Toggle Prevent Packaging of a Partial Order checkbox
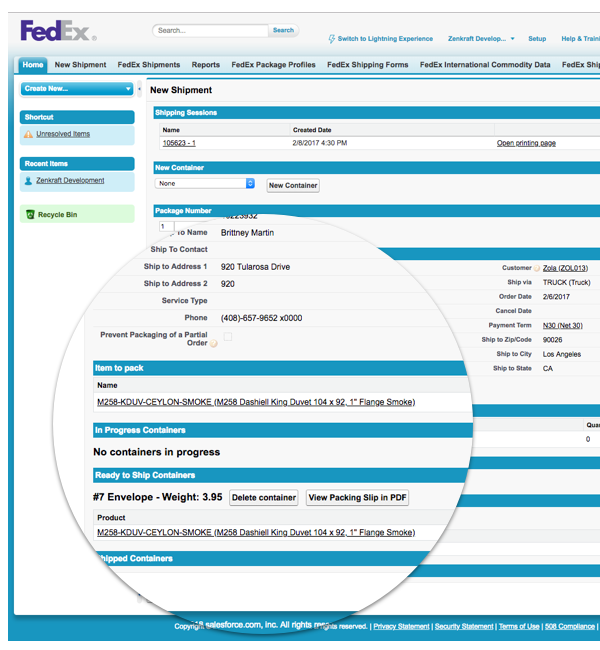The width and height of the screenshot is (600, 650). (228, 337)
